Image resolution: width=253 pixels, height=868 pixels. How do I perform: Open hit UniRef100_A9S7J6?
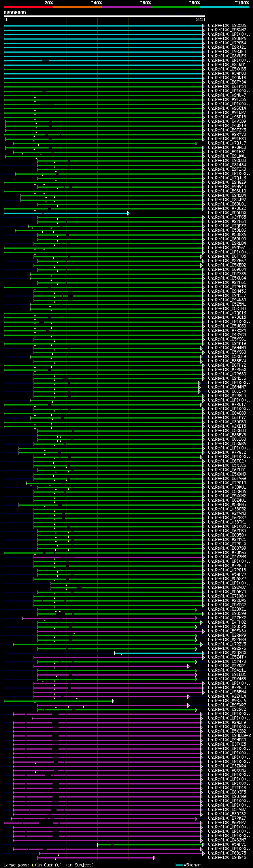click(227, 701)
